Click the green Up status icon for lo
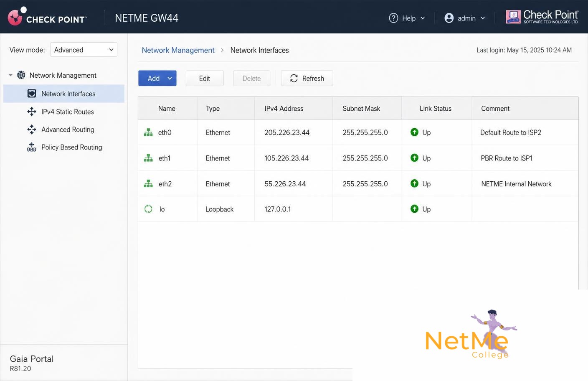 (414, 208)
